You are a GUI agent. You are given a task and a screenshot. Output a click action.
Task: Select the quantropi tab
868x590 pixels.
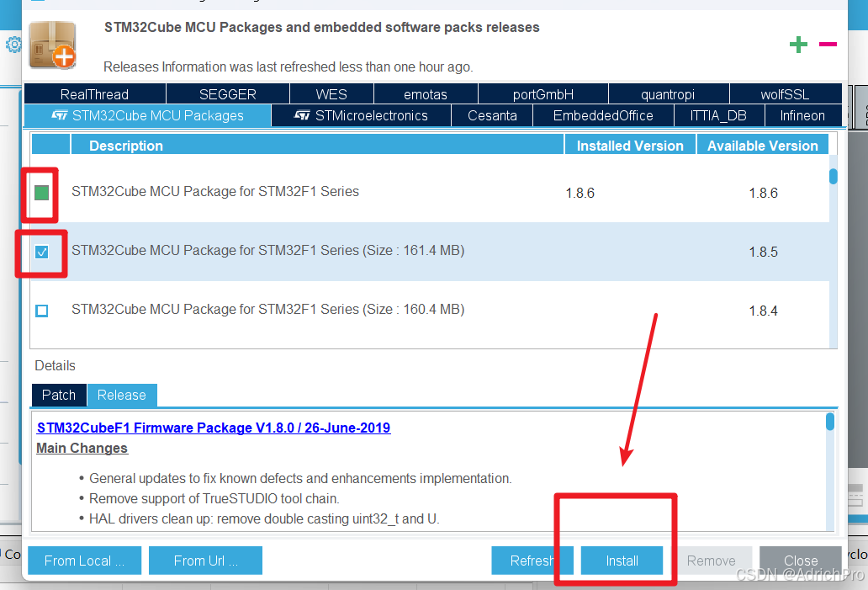(668, 94)
